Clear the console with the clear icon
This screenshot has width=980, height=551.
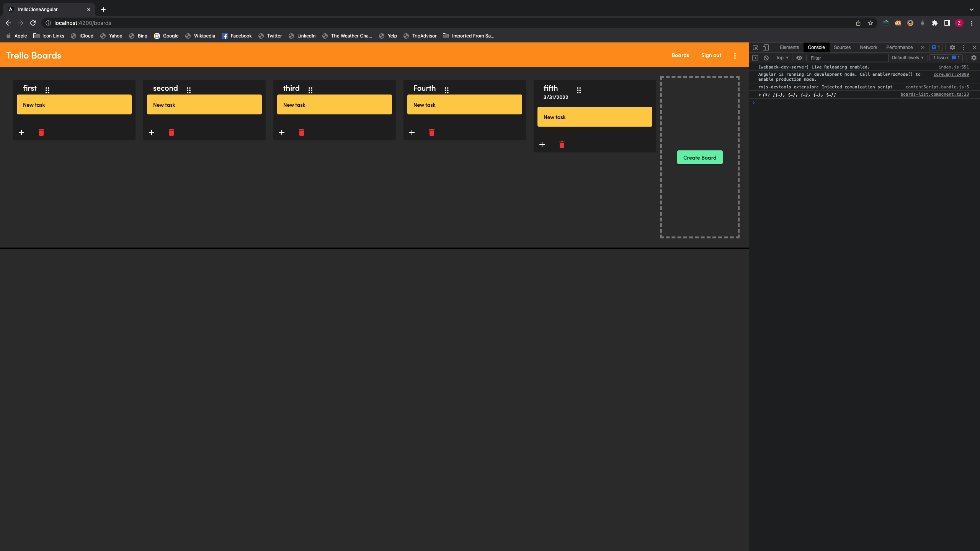pos(766,58)
